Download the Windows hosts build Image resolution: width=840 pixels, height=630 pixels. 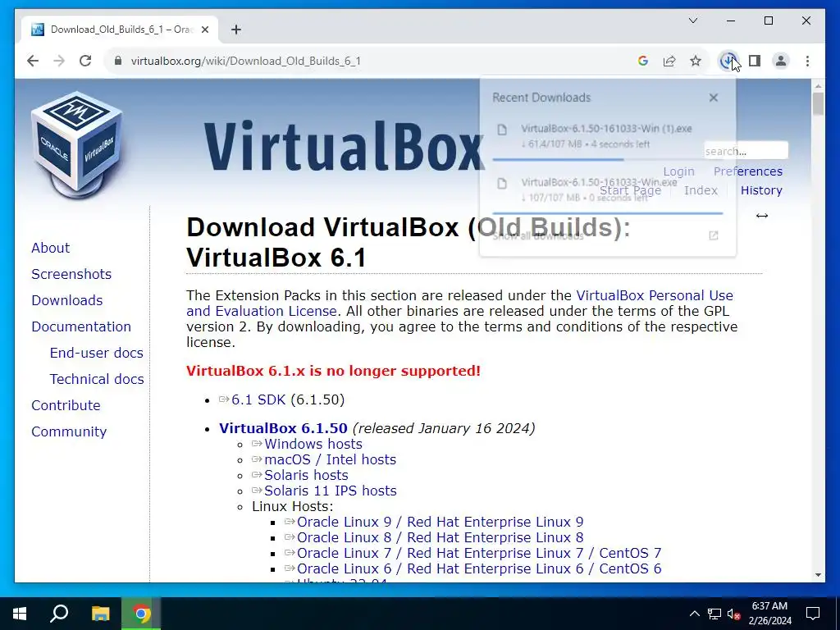[x=313, y=444]
